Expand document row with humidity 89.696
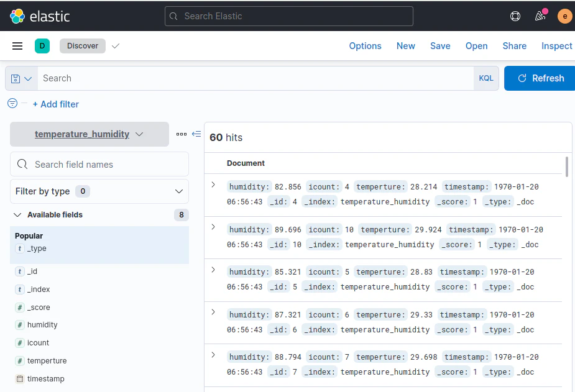Screen dimensions: 575x392 pyautogui.click(x=213, y=227)
